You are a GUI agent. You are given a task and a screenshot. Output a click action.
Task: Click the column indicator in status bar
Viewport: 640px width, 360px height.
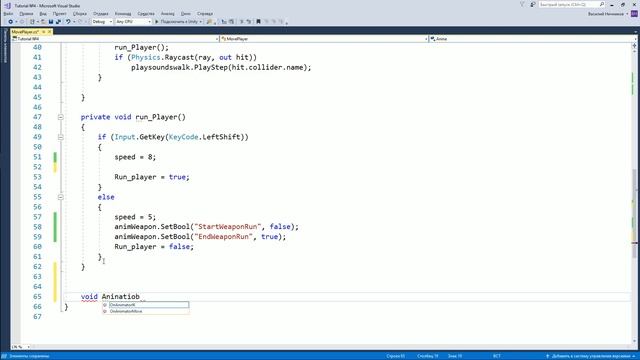coord(427,356)
